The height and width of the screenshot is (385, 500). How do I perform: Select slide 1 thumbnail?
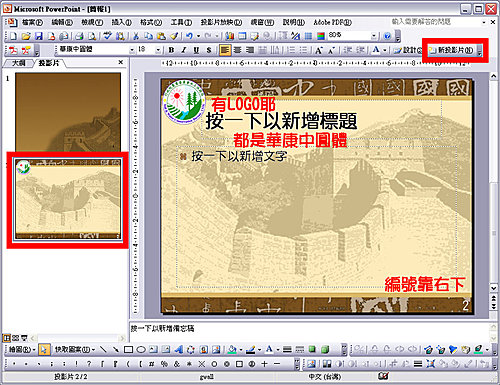click(x=68, y=112)
